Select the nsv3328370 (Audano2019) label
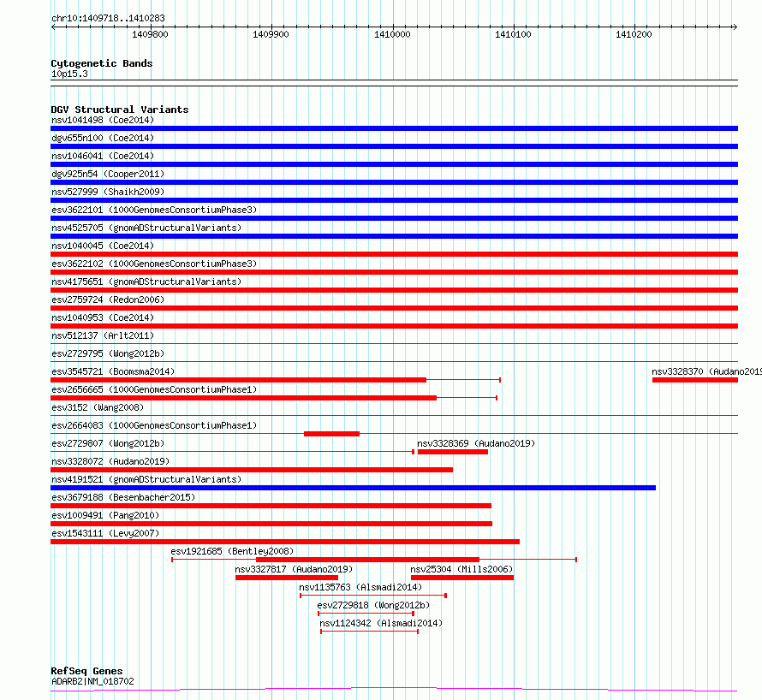Viewport: 762px width, 700px height. coord(706,371)
